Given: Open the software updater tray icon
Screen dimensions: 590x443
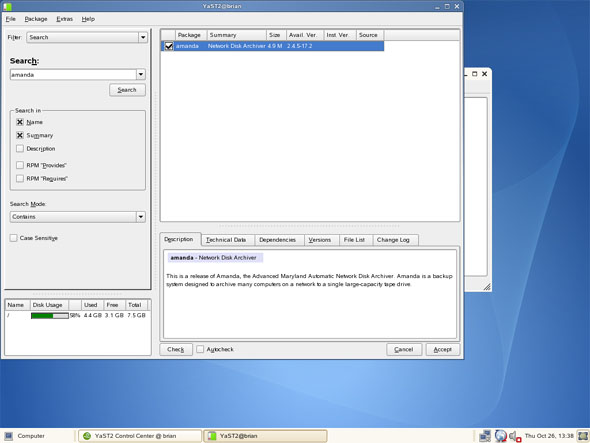Looking at the screenshot, I should pyautogui.click(x=501, y=436).
